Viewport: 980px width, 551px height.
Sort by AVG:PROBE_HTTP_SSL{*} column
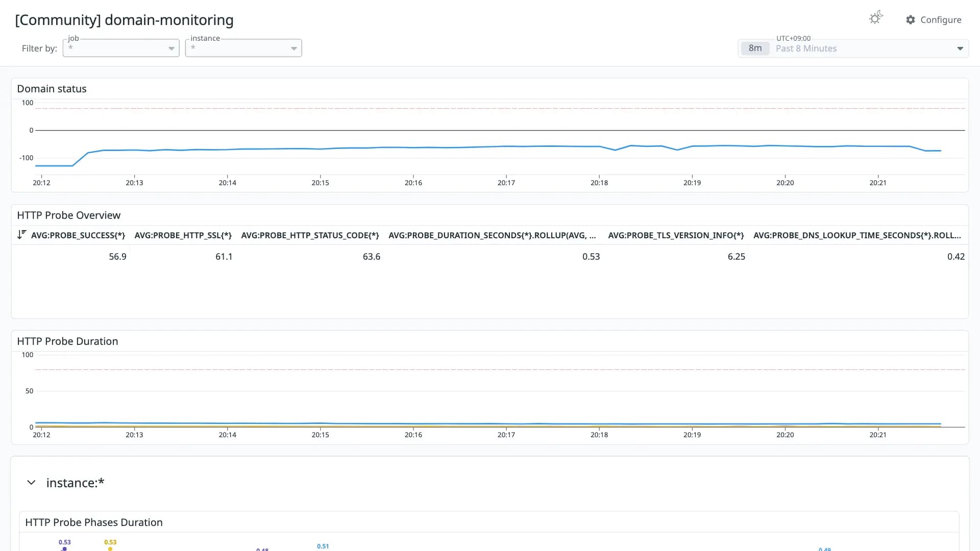tap(183, 235)
